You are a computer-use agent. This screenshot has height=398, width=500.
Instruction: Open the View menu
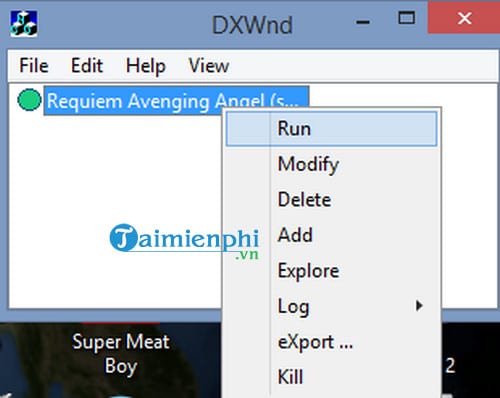(x=209, y=65)
